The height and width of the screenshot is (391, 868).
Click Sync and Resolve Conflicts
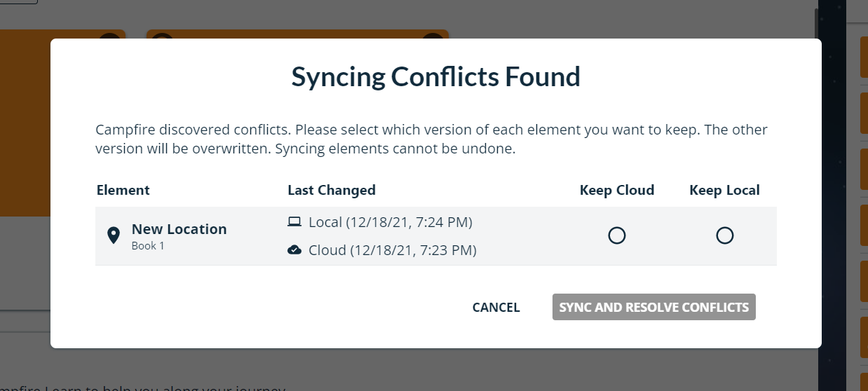pos(653,307)
